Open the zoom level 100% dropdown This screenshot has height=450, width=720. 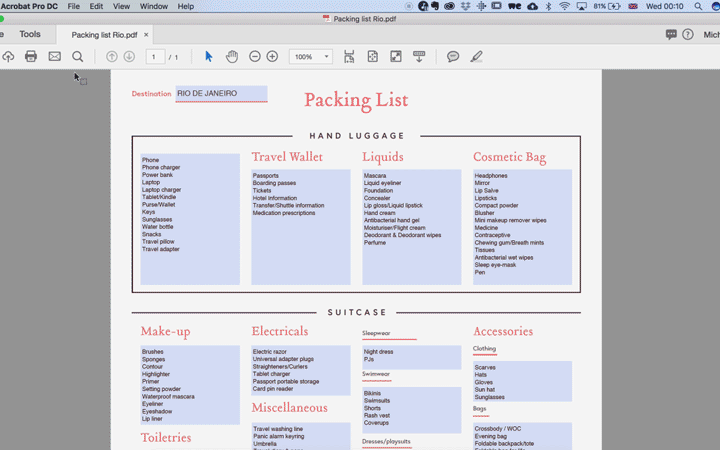tap(311, 56)
